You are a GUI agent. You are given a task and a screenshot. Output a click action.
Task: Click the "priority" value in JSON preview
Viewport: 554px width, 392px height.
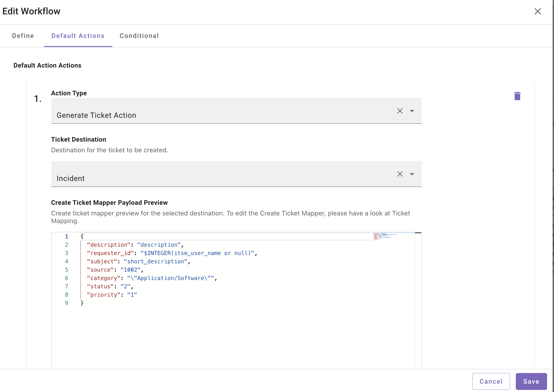pyautogui.click(x=132, y=295)
